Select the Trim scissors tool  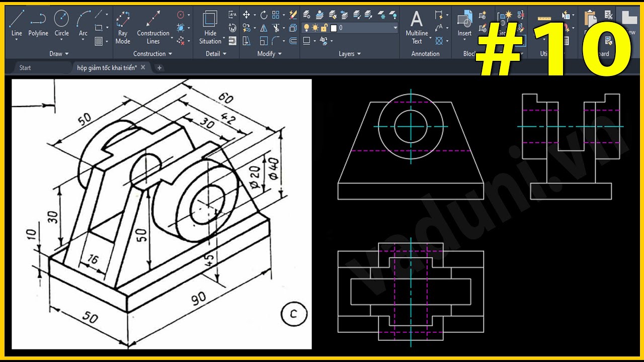tap(276, 28)
